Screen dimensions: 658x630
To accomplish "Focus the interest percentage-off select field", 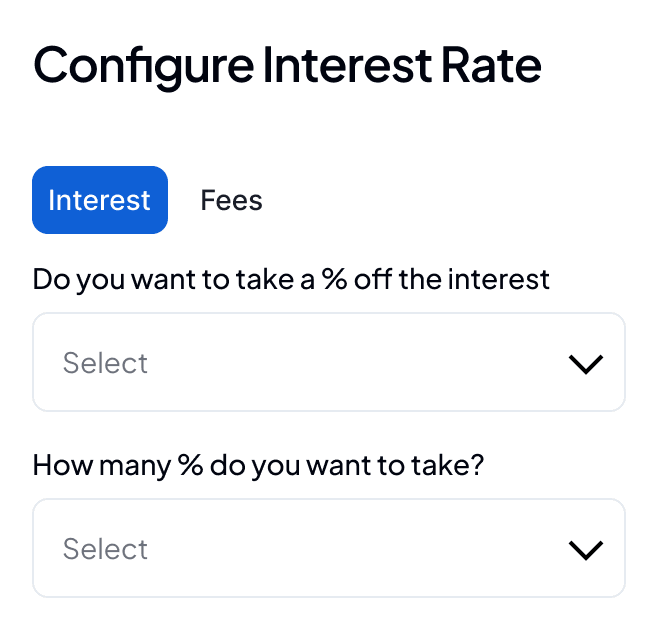I will (x=329, y=362).
